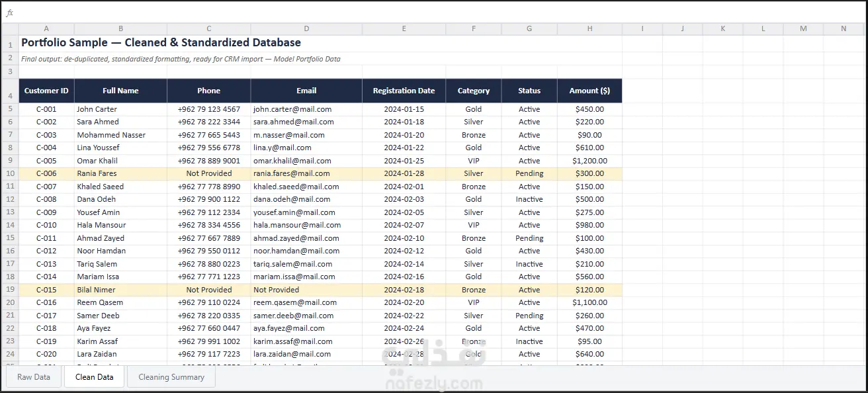Click the Full Name header cell
The image size is (868, 393).
coord(120,91)
